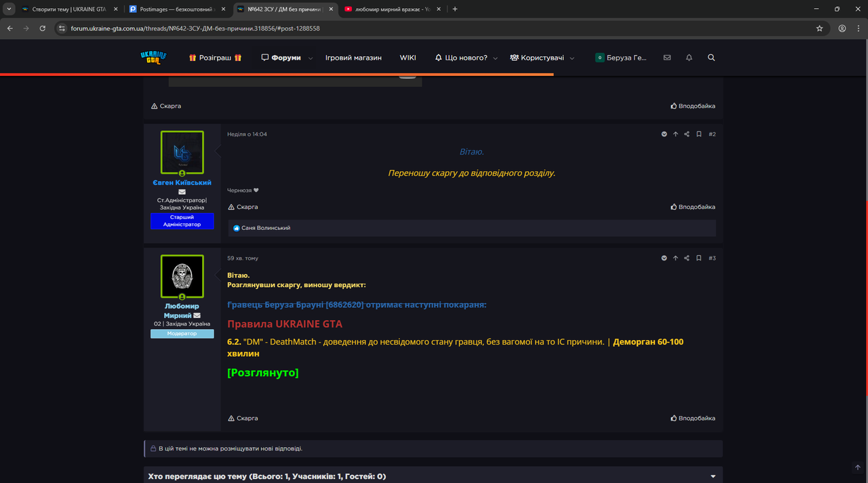Open post #3 options circle-arrow icon

coord(665,258)
